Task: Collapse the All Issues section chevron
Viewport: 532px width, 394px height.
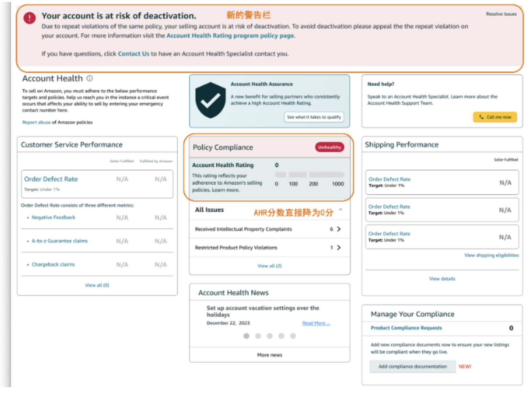Action: [x=341, y=210]
